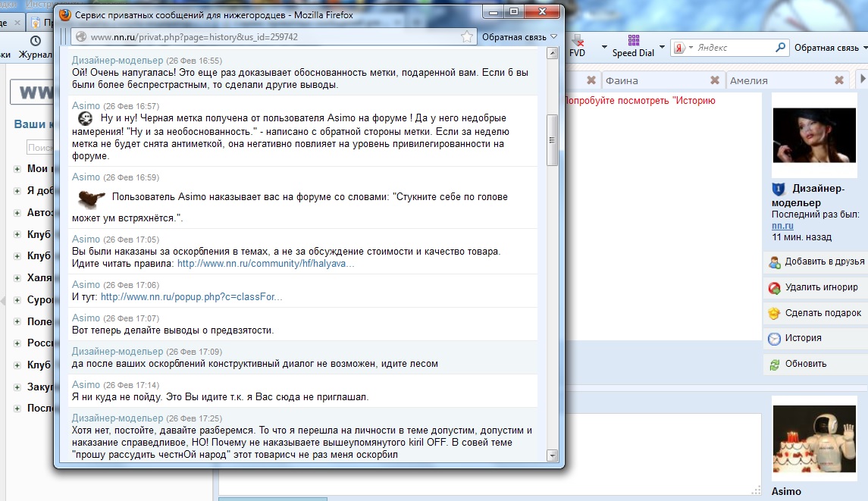Screen dimensions: 868x501
Task: Click the FVD toolbar icon
Action: (577, 41)
